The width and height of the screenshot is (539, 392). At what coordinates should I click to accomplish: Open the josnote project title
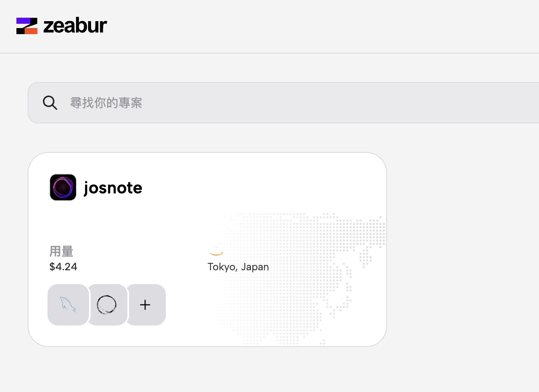(113, 188)
